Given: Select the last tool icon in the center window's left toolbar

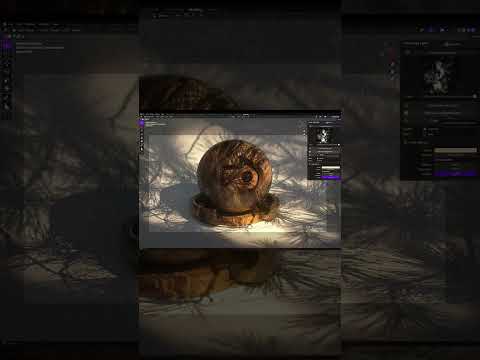Looking at the screenshot, I should pos(142,149).
